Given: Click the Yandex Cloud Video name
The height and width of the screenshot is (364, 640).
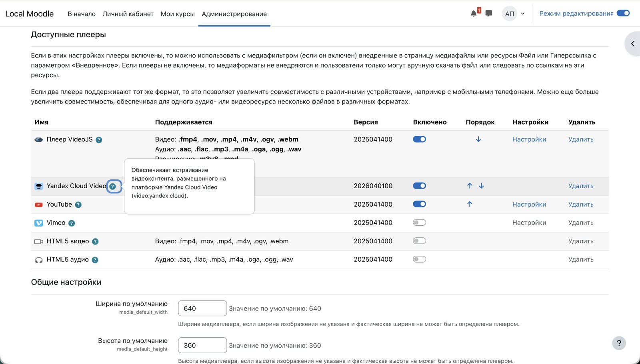Looking at the screenshot, I should point(76,186).
